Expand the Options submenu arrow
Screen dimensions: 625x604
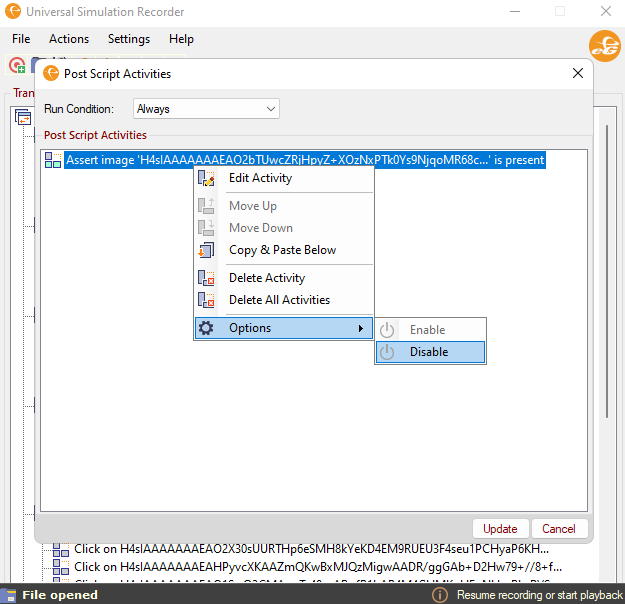click(361, 328)
